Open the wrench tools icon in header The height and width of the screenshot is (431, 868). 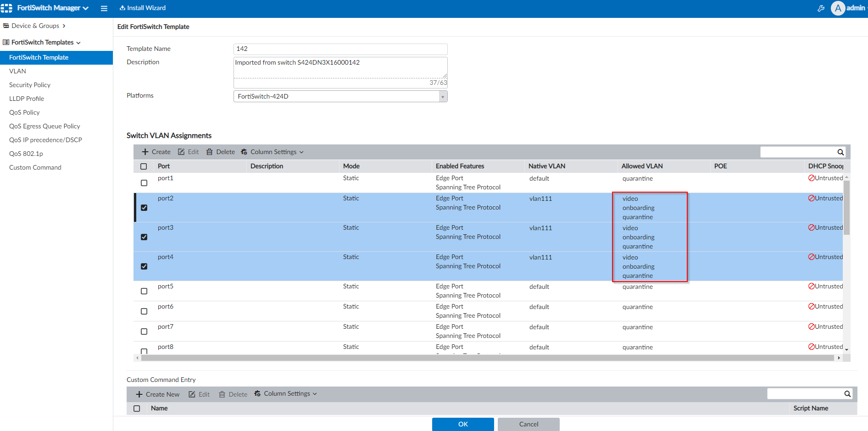[821, 8]
